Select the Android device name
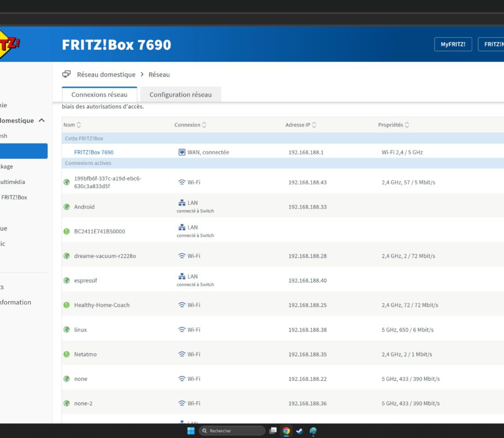Viewport: 504px width, 438px height. (84, 207)
